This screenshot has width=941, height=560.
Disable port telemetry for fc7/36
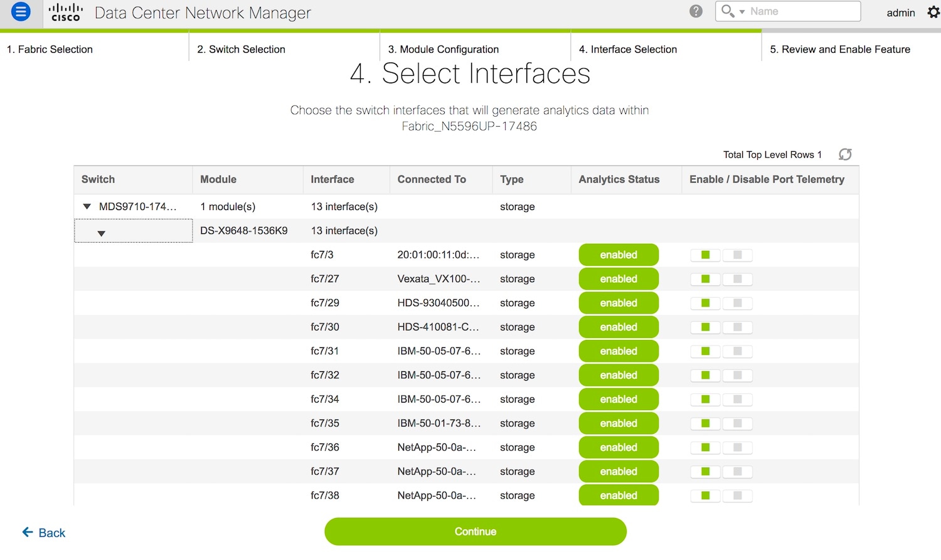click(738, 447)
